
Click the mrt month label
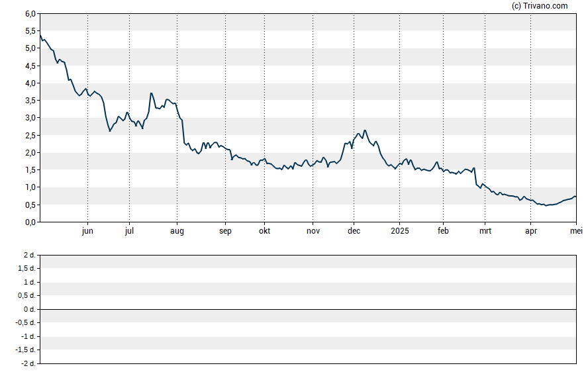pyautogui.click(x=485, y=231)
